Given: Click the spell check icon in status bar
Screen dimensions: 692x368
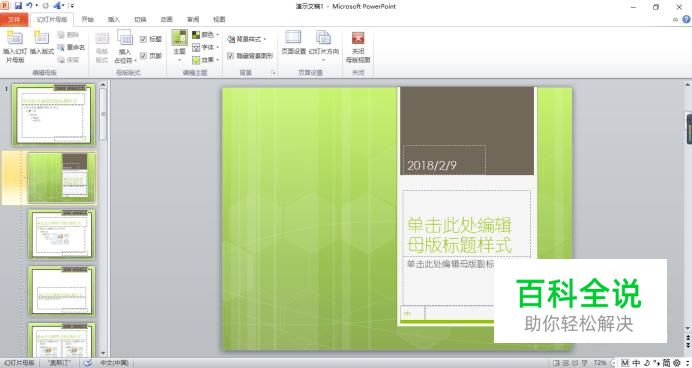Looking at the screenshot, I should [88, 363].
